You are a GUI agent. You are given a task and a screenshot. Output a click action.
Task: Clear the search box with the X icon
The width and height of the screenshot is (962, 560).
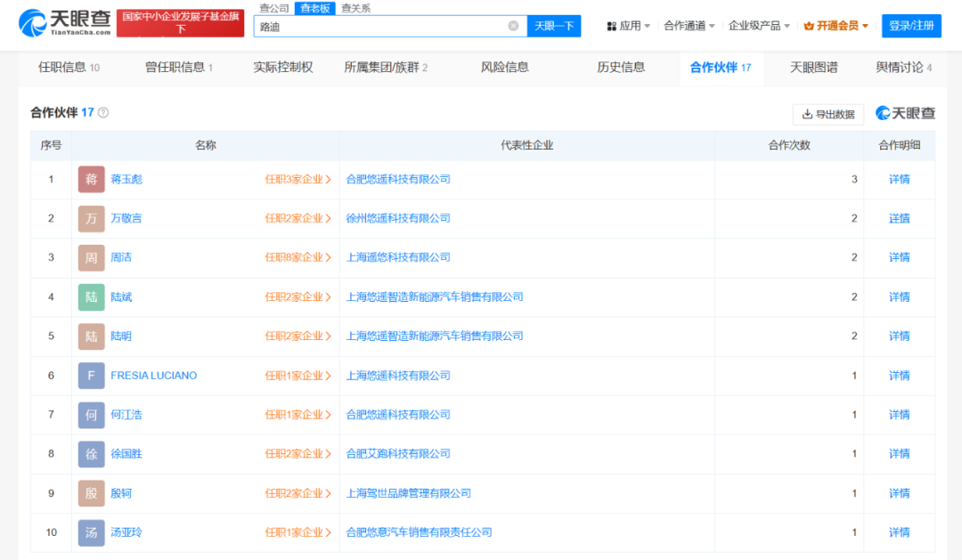513,26
